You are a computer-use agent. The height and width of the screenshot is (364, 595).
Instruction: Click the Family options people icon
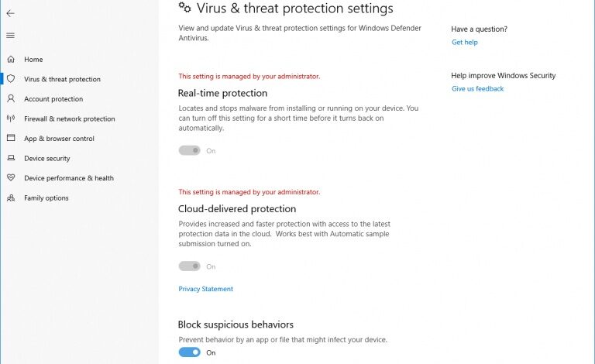coord(11,198)
